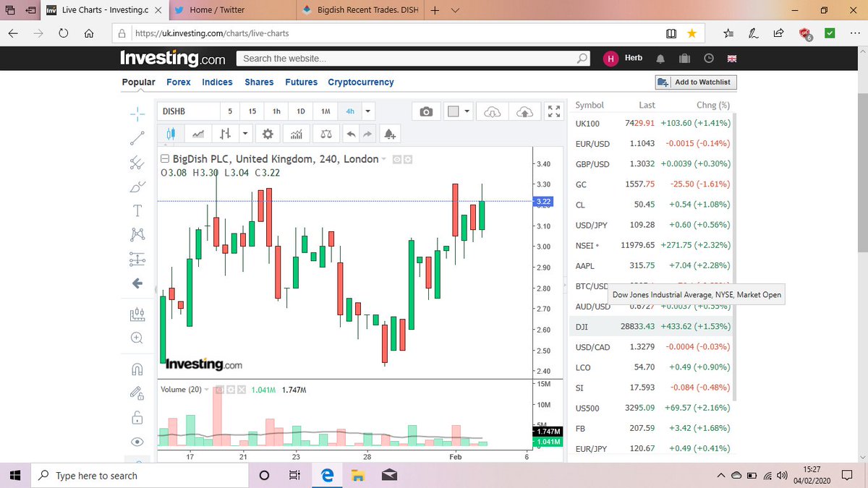Select the prediction and measurement tool

click(x=137, y=258)
